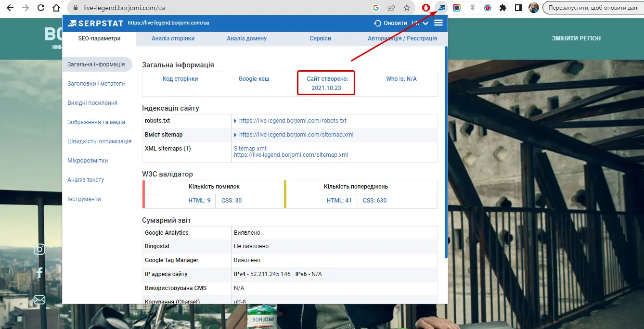This screenshot has width=644, height=329.
Task: Select the SEO-параметри tab
Action: click(x=99, y=38)
